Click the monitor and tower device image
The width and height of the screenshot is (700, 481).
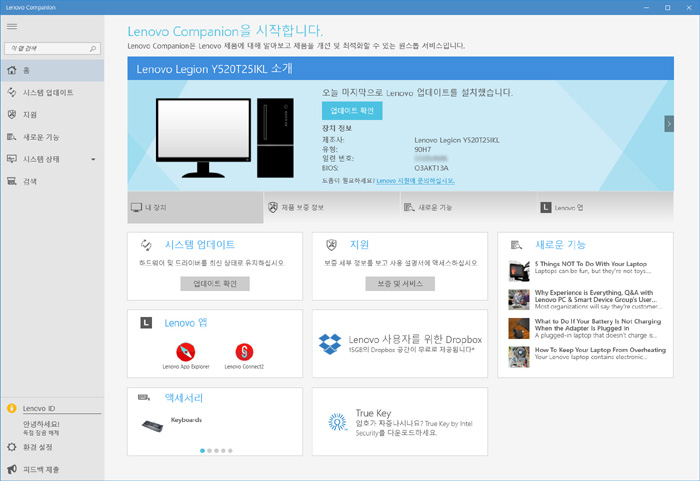[225, 138]
